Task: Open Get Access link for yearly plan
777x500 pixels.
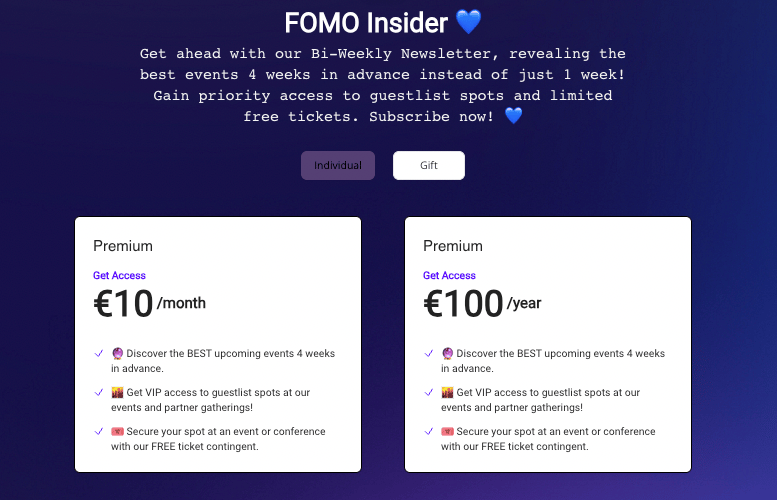Action: tap(449, 276)
